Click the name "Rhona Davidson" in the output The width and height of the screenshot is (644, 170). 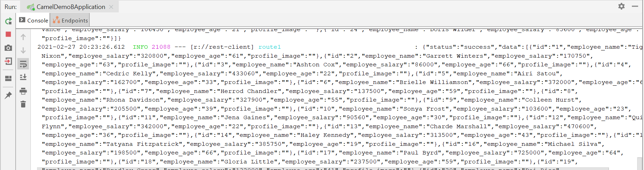[x=133, y=100]
